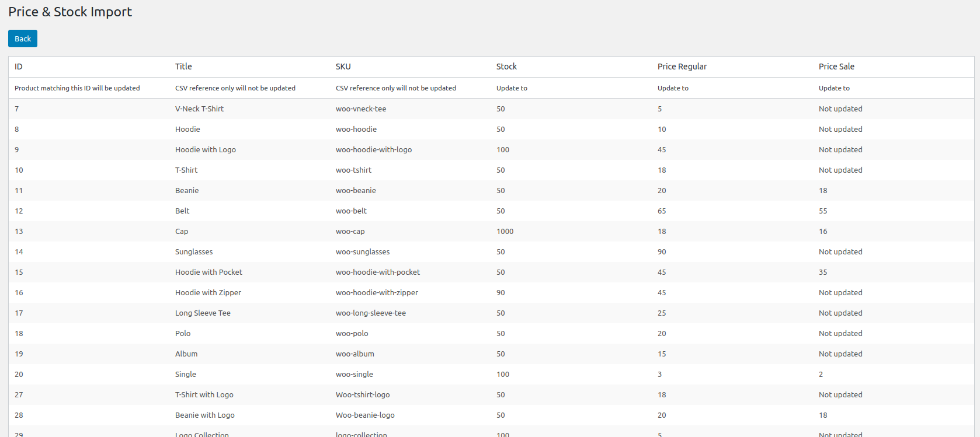980x437 pixels.
Task: Click Hoodie with Zipper stock 90
Action: tap(501, 292)
